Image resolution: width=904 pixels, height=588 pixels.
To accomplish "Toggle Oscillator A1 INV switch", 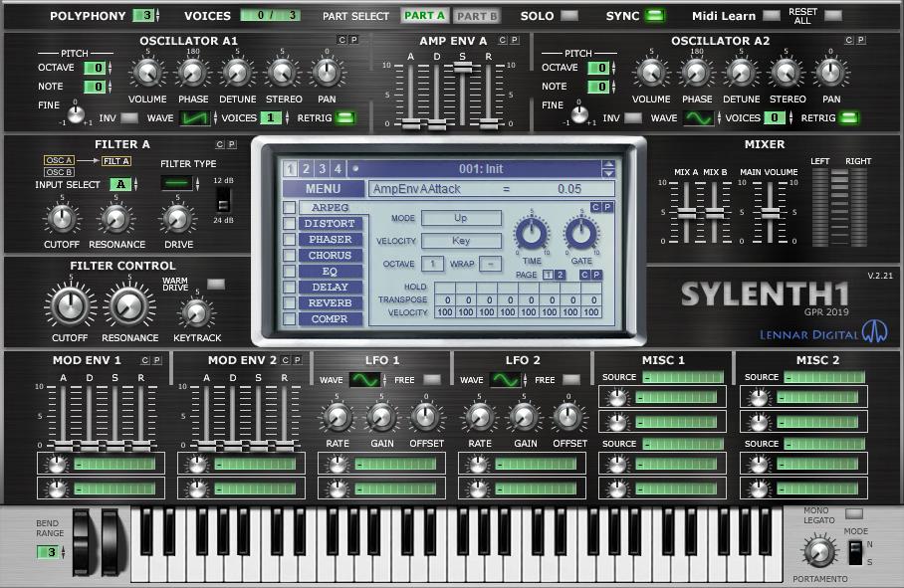I will [x=129, y=117].
